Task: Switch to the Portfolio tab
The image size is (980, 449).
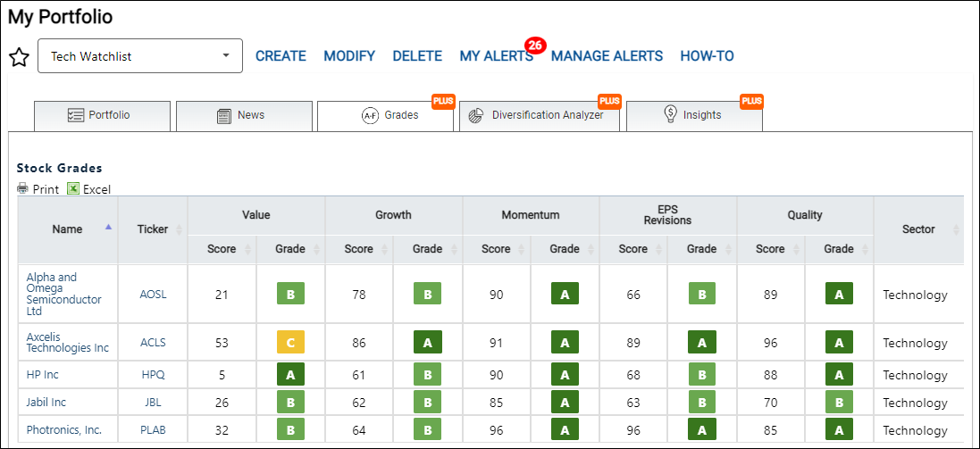Action: (101, 116)
